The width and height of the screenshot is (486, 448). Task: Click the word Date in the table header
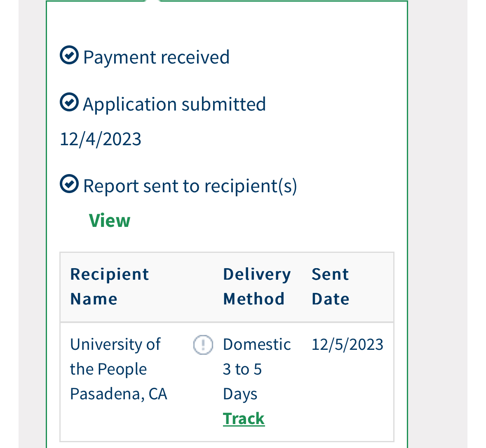[x=331, y=299]
